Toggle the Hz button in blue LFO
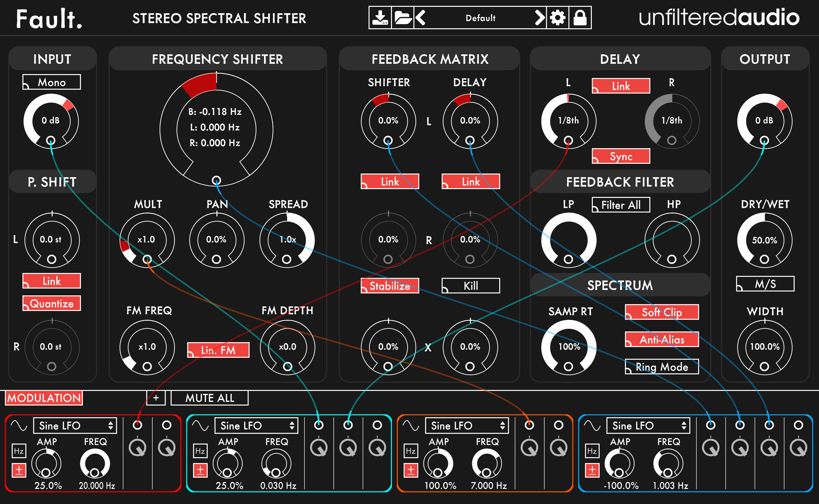This screenshot has width=819, height=504. (x=592, y=451)
